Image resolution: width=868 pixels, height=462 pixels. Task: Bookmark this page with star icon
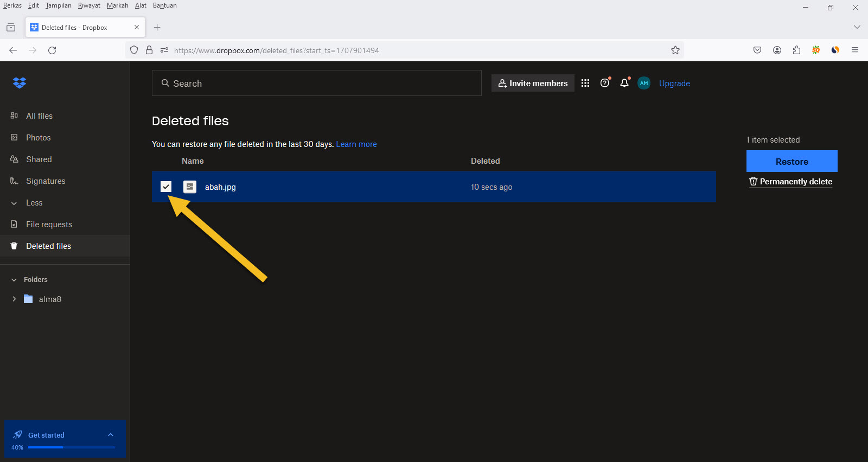[x=675, y=50]
